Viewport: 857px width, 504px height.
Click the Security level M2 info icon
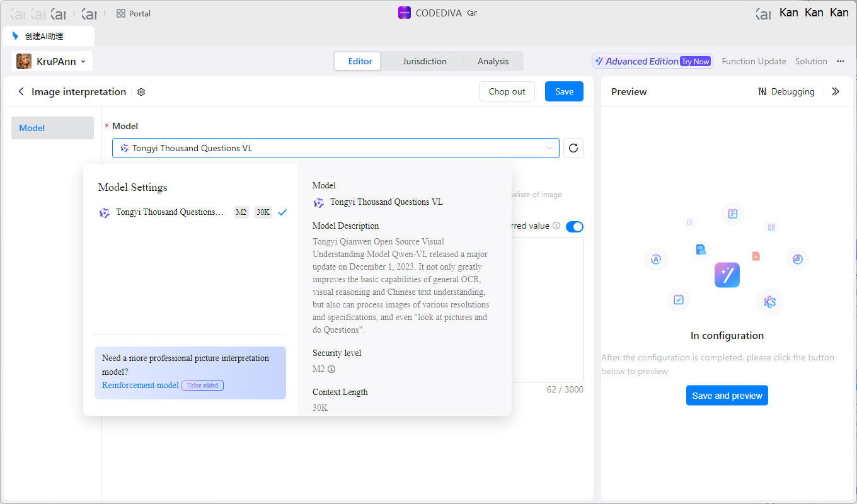pyautogui.click(x=331, y=369)
